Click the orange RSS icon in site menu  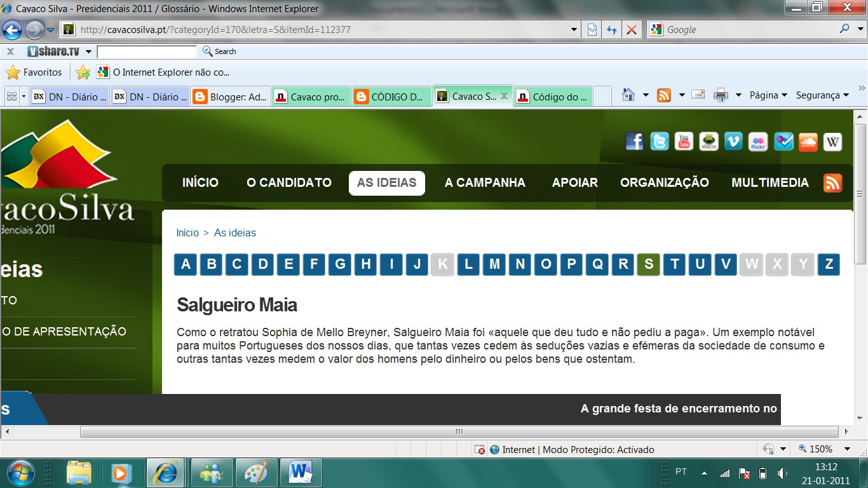[832, 183]
